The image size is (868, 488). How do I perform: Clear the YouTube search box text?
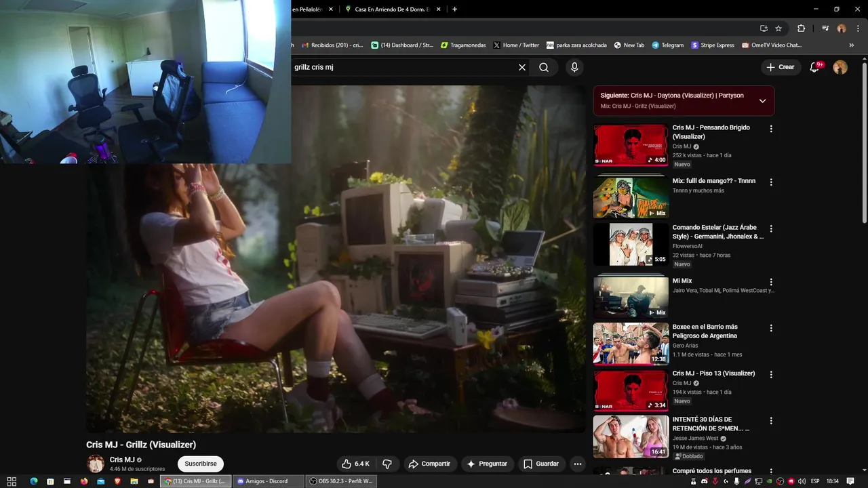coord(522,67)
